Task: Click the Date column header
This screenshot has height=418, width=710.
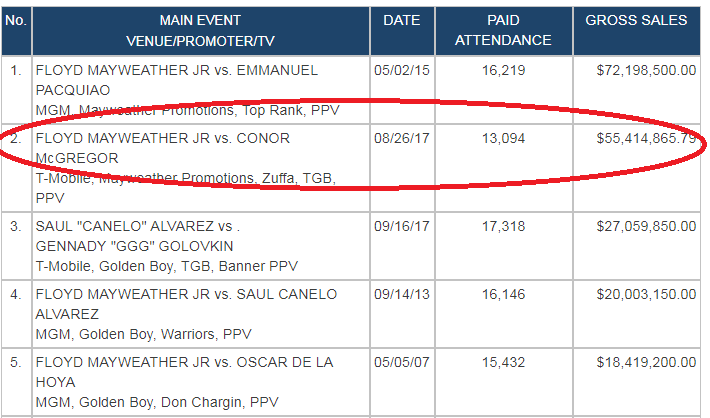Action: 400,20
